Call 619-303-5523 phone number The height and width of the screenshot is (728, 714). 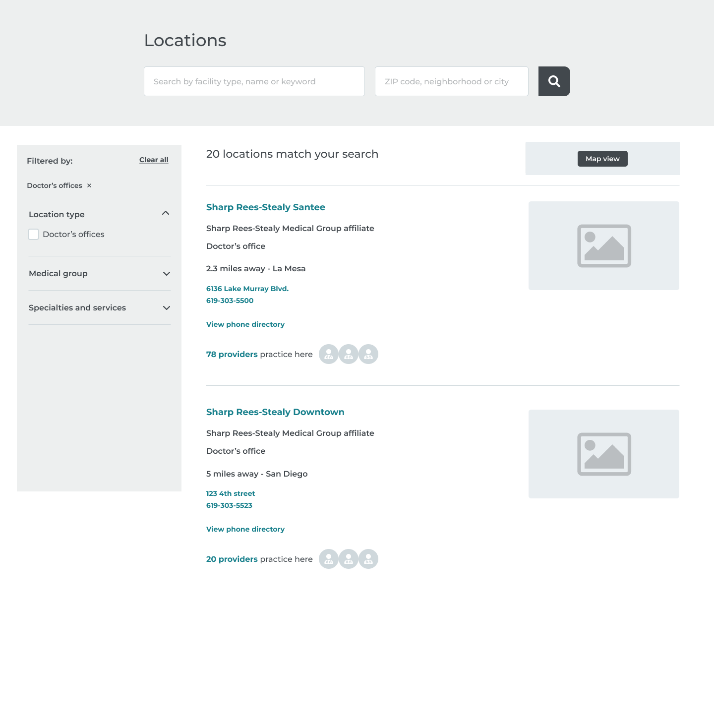(x=229, y=505)
